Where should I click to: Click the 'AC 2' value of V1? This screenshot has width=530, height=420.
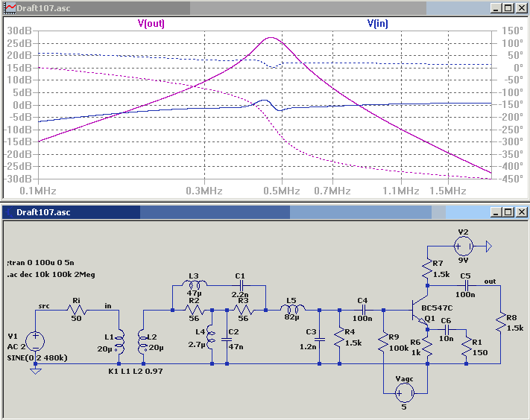pyautogui.click(x=16, y=347)
